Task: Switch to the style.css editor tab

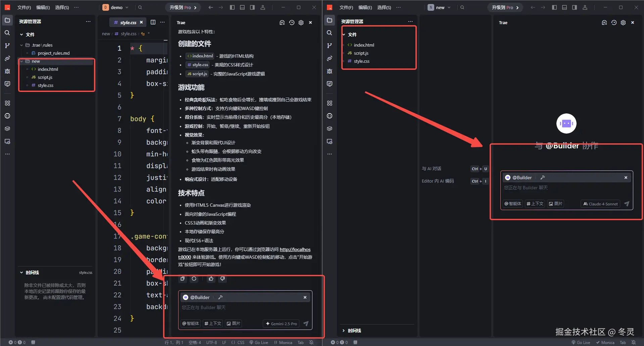Action: pos(128,22)
